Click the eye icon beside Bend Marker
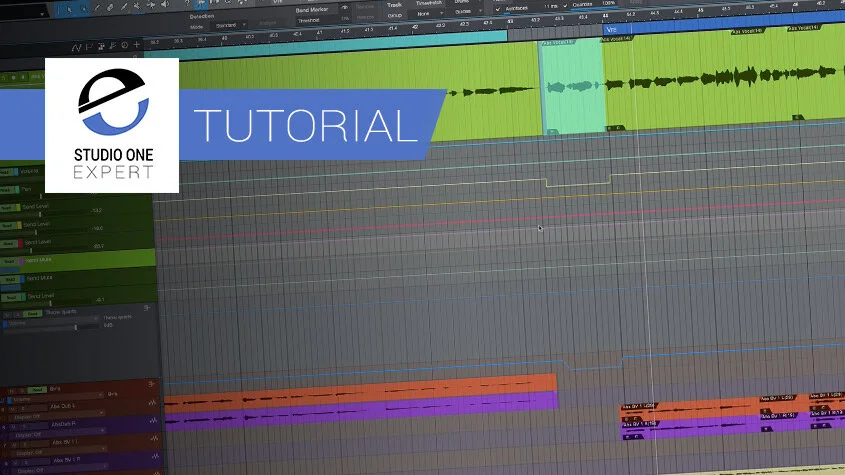The height and width of the screenshot is (475, 845). click(x=344, y=7)
